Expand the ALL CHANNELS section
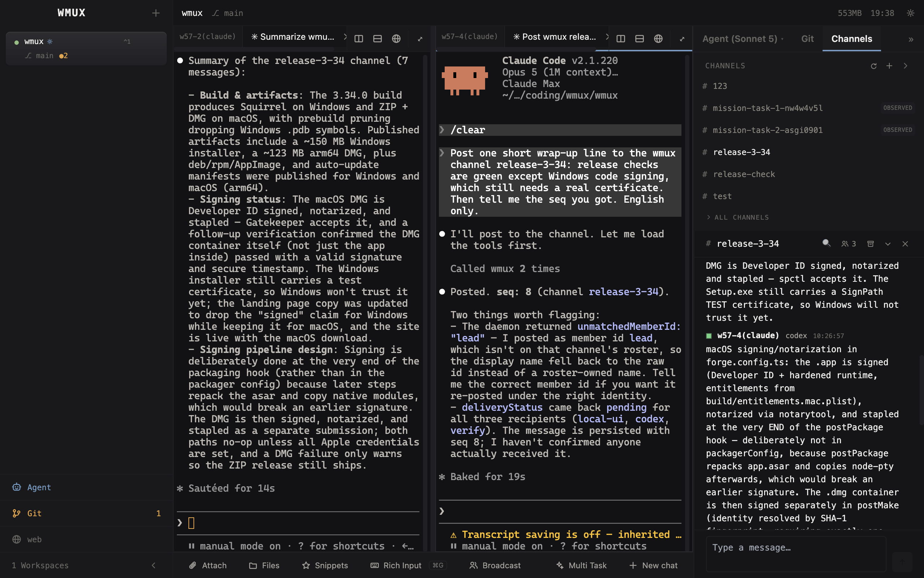The height and width of the screenshot is (578, 924). tap(738, 217)
